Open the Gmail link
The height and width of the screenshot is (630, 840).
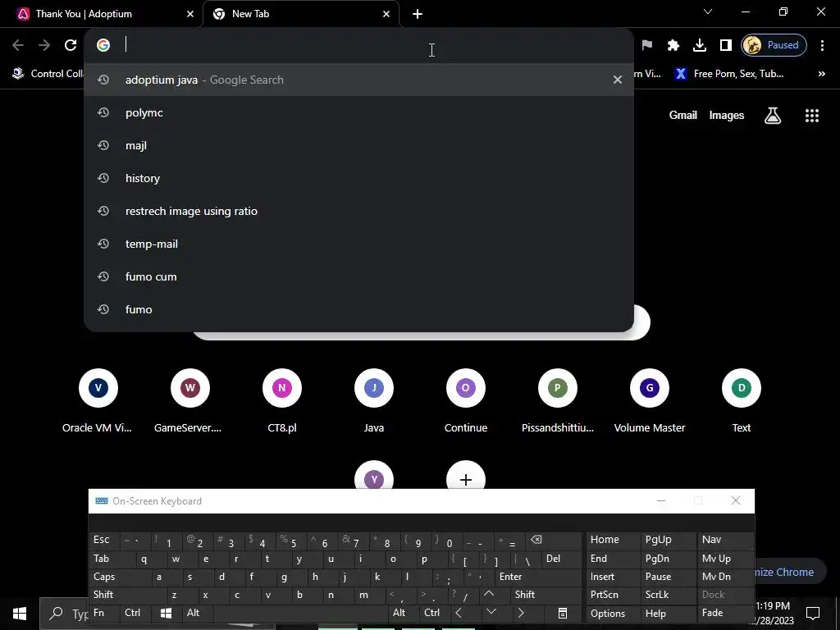[x=683, y=115]
